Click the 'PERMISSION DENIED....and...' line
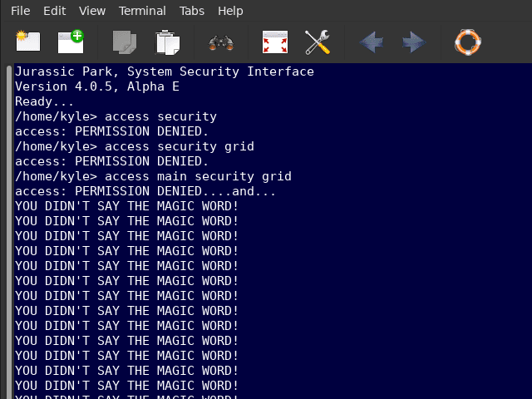This screenshot has width=532, height=399. (x=145, y=191)
